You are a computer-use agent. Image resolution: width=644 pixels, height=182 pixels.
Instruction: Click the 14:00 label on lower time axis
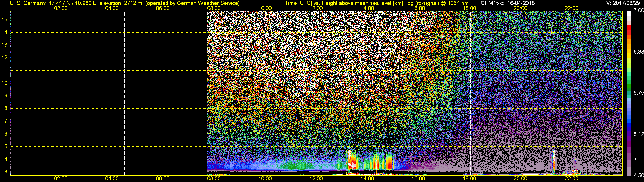pos(367,179)
